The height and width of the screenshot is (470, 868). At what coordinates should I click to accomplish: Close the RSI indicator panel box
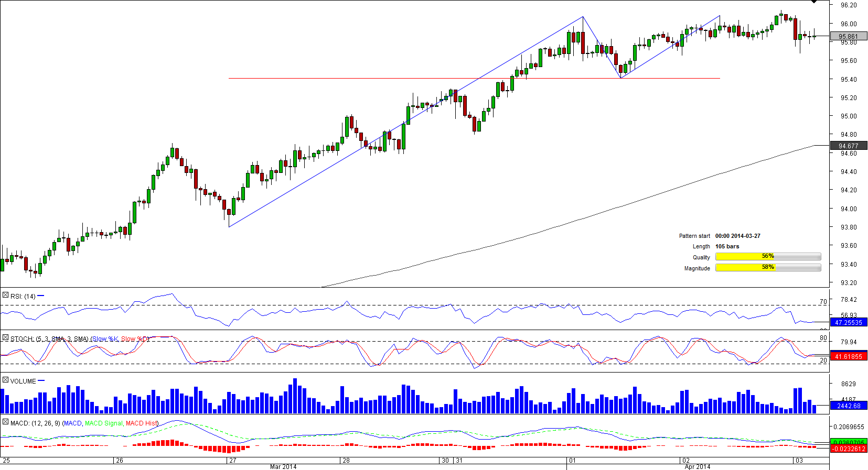5,296
